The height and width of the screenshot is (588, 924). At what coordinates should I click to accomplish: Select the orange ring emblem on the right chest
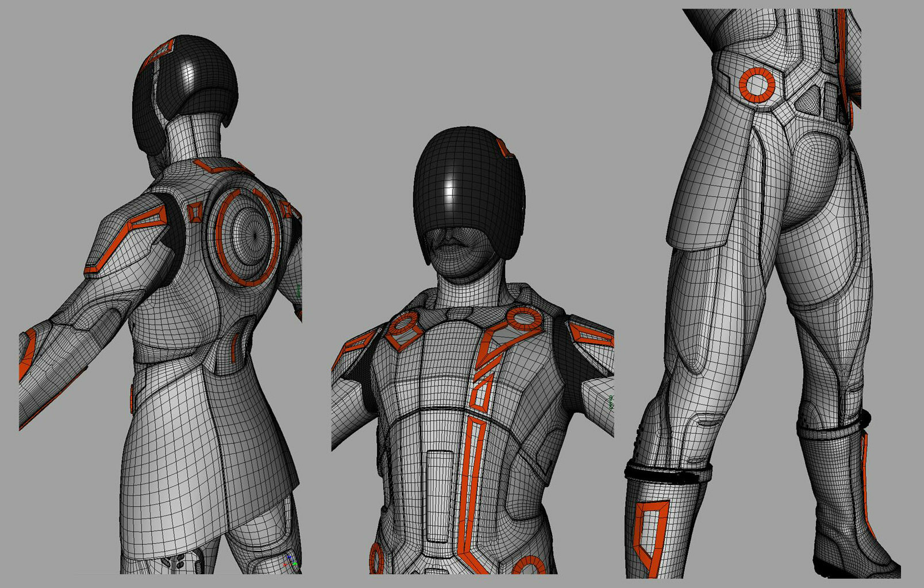523,317
